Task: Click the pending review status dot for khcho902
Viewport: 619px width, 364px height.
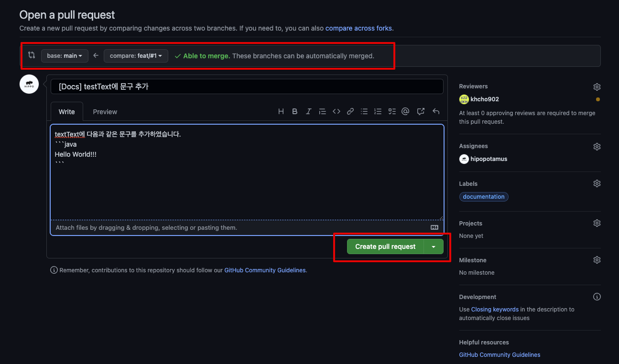Action: click(598, 99)
